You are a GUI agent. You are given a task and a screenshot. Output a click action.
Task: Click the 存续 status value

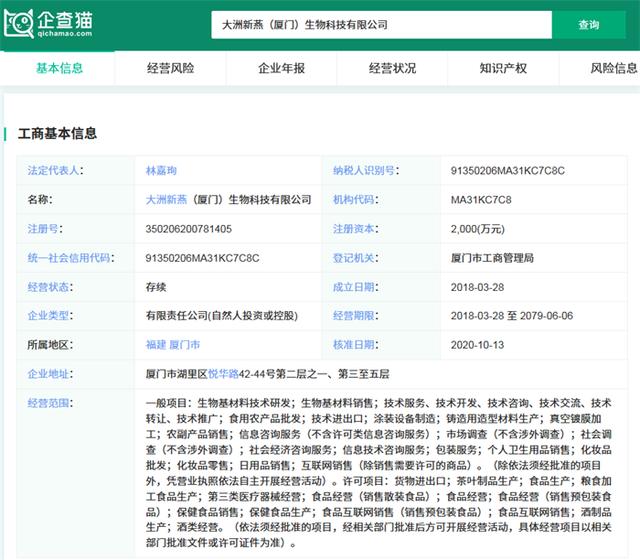tap(156, 287)
